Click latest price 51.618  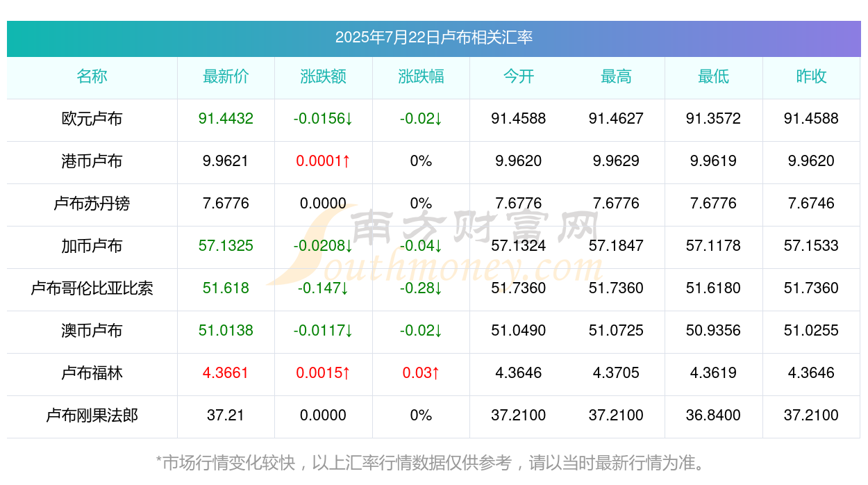click(226, 288)
